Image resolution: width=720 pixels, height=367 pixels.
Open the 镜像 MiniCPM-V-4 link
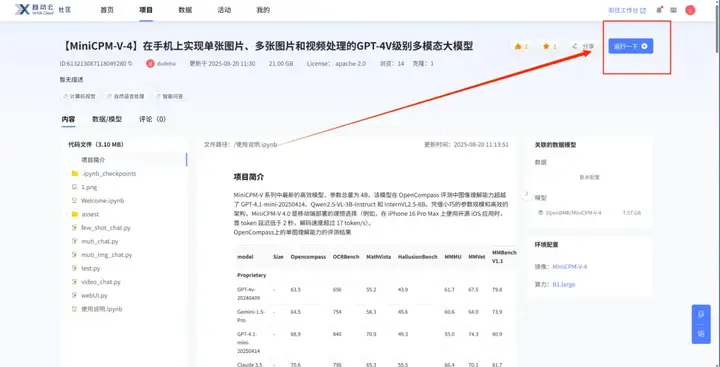(x=569, y=266)
